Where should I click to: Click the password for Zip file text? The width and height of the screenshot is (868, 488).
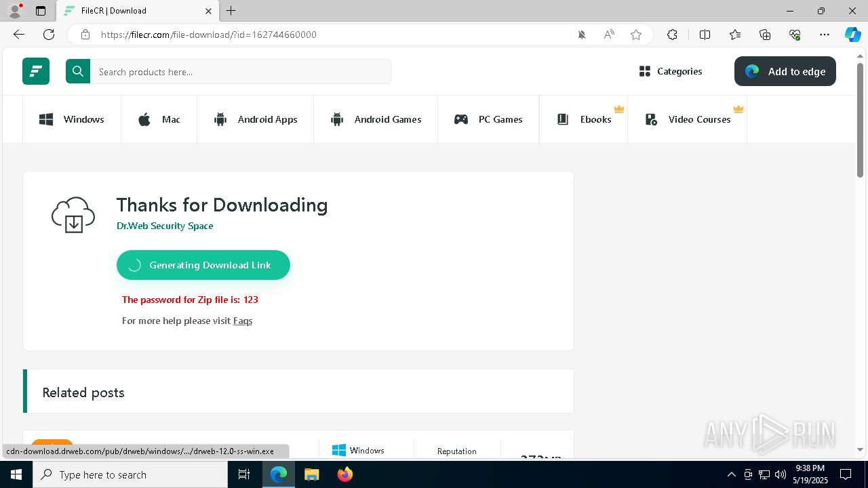pyautogui.click(x=190, y=300)
